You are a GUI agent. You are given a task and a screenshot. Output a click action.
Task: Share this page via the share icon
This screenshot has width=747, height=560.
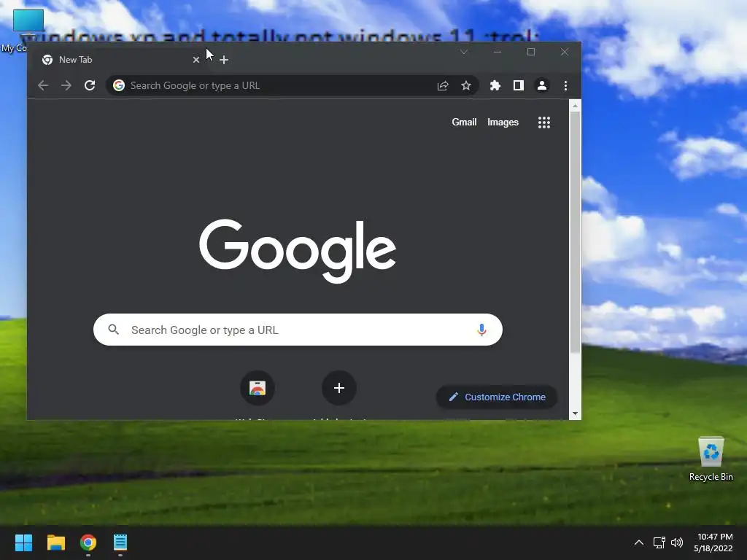443,85
